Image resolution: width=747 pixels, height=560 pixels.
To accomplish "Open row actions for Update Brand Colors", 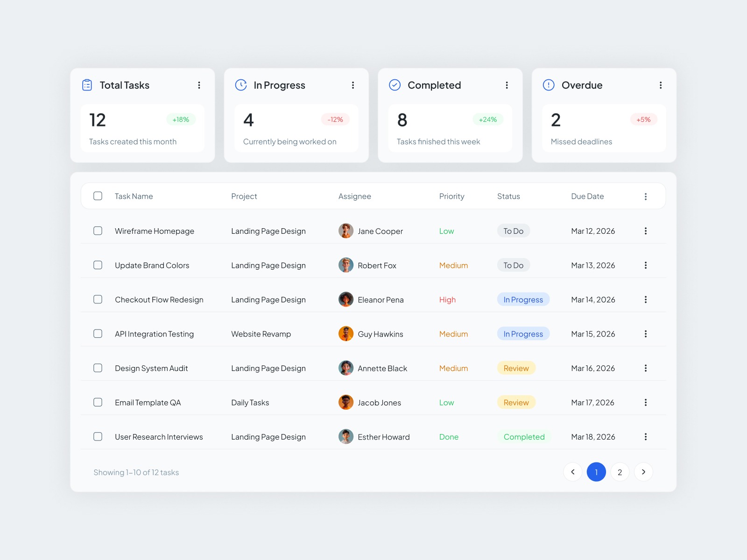I will [646, 265].
